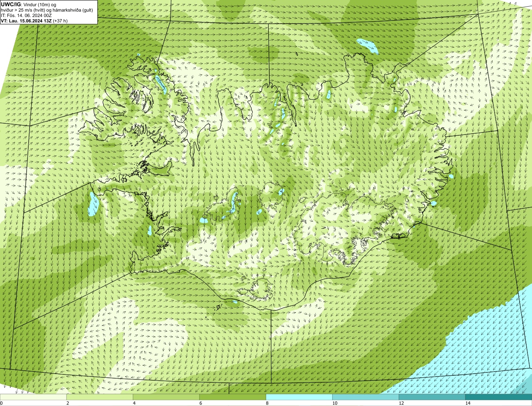Viewport: 532px width, 406px height.
Task: Click the 12–14 m/s teal legend swatch
Action: 432,397
